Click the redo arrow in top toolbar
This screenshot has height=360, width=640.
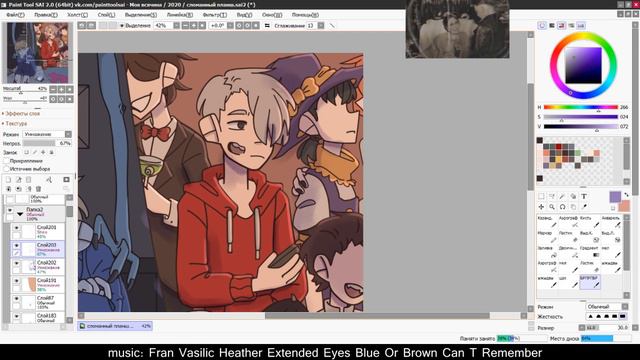[x=91, y=26]
